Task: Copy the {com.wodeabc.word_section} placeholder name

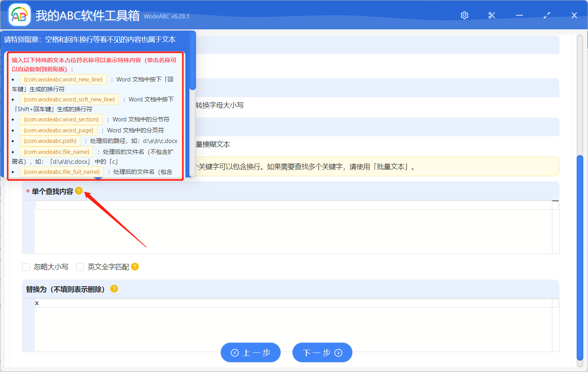Action: [x=61, y=119]
